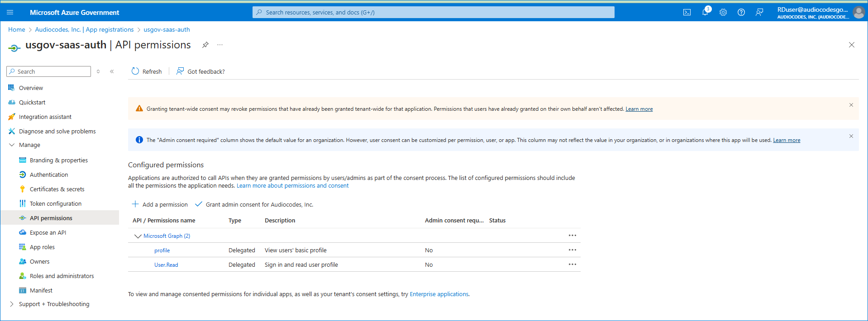Open more options ellipsis beside title

coord(220,45)
